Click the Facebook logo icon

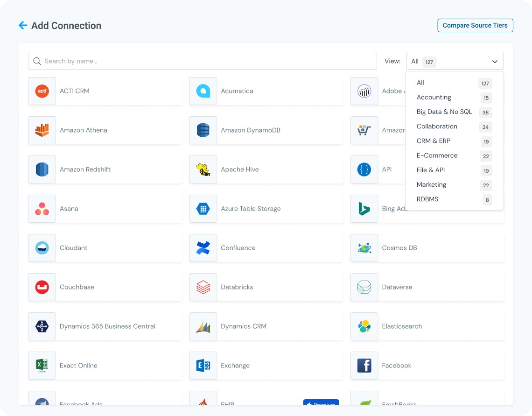point(364,366)
